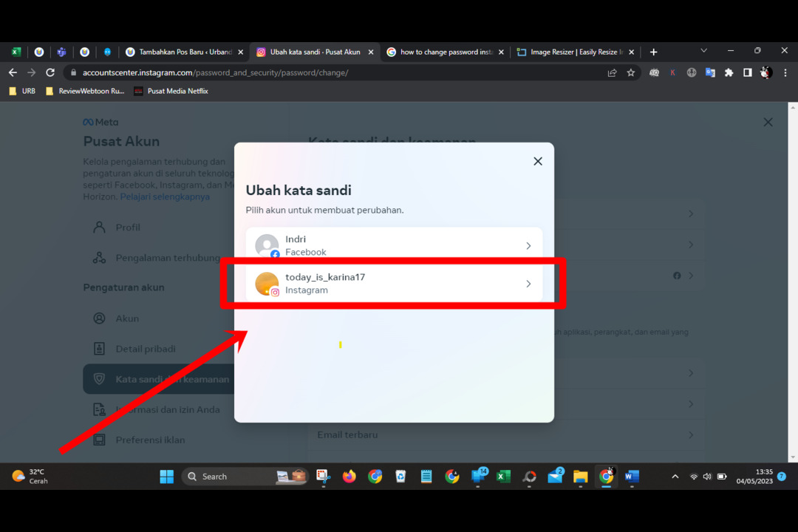Open Word from the taskbar

click(632, 477)
